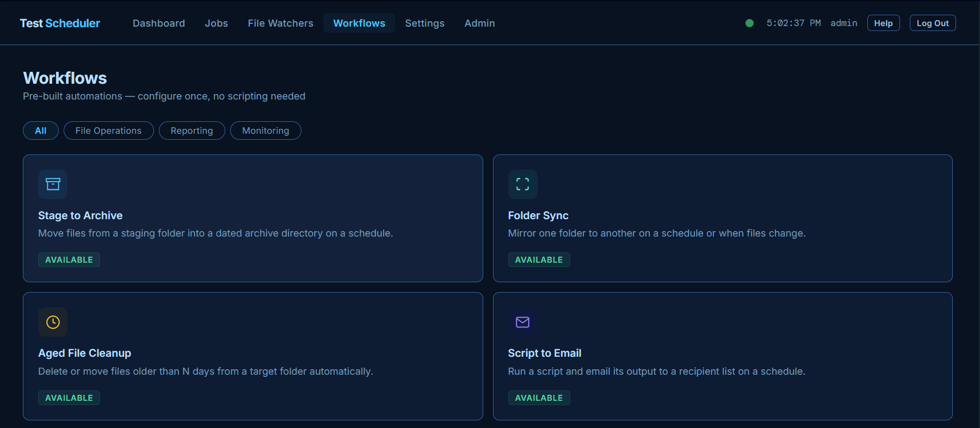The width and height of the screenshot is (980, 428).
Task: Filter workflows by Reporting
Action: click(192, 131)
